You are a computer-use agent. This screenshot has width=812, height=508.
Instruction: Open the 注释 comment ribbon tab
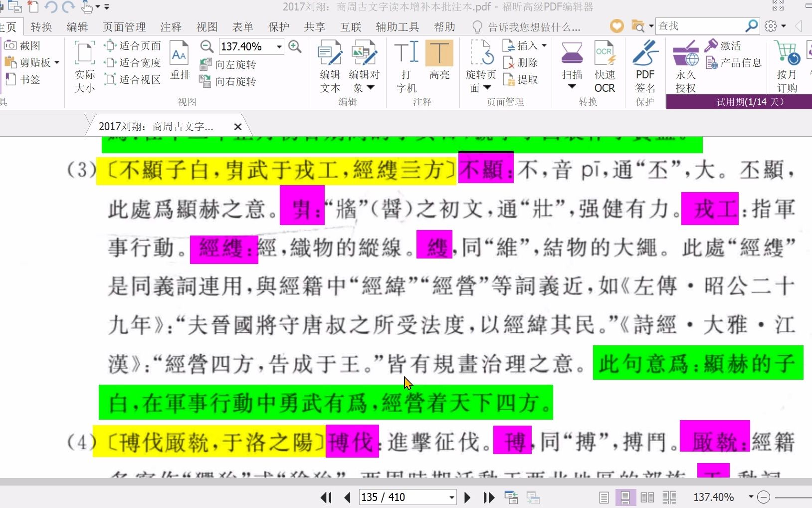pos(171,26)
